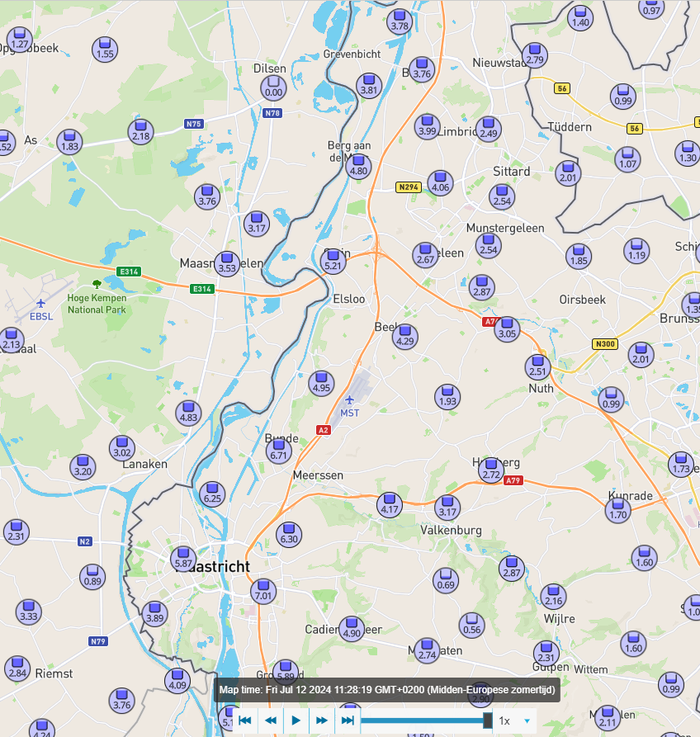Select the 3.53 marker at Maasmechelen
700x737 pixels.
pyautogui.click(x=227, y=264)
